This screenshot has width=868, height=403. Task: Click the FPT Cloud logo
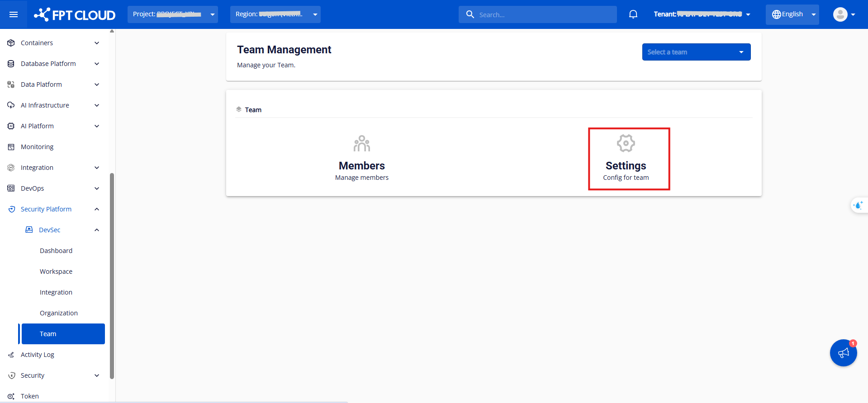(x=75, y=14)
